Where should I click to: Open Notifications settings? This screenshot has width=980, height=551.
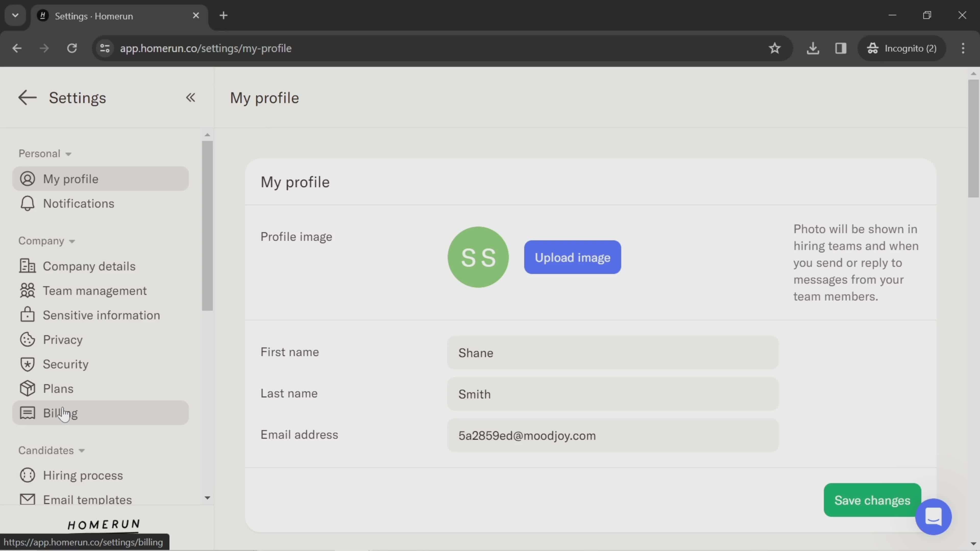coord(101,204)
